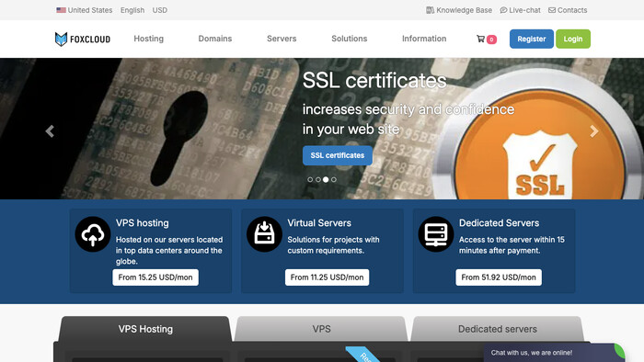Viewport: 644px width, 362px height.
Task: Click the United States flag icon
Action: pyautogui.click(x=62, y=10)
